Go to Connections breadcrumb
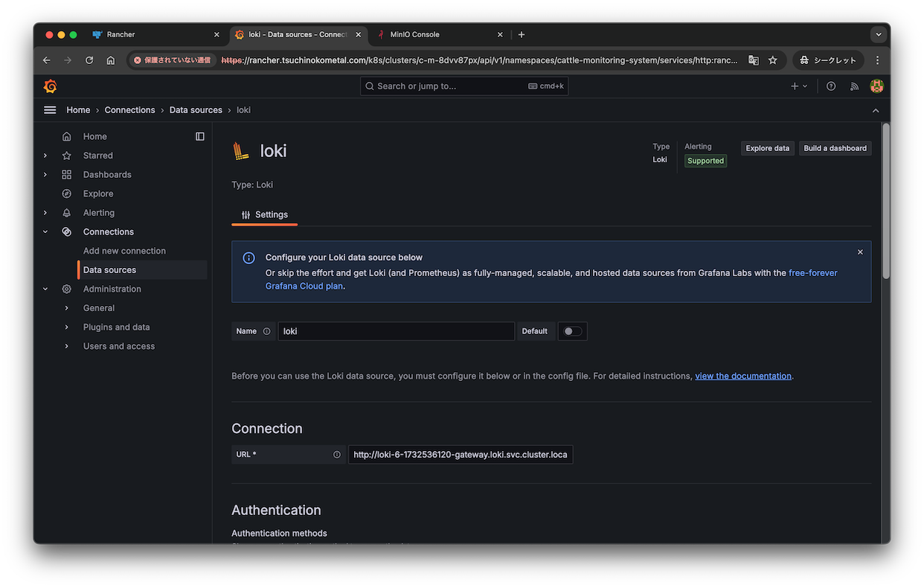This screenshot has height=588, width=924. click(x=129, y=110)
